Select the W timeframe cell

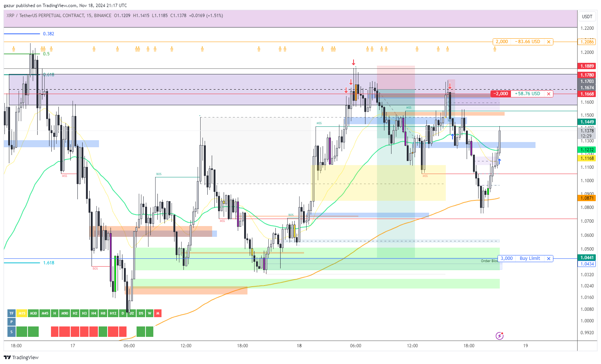tap(150, 313)
